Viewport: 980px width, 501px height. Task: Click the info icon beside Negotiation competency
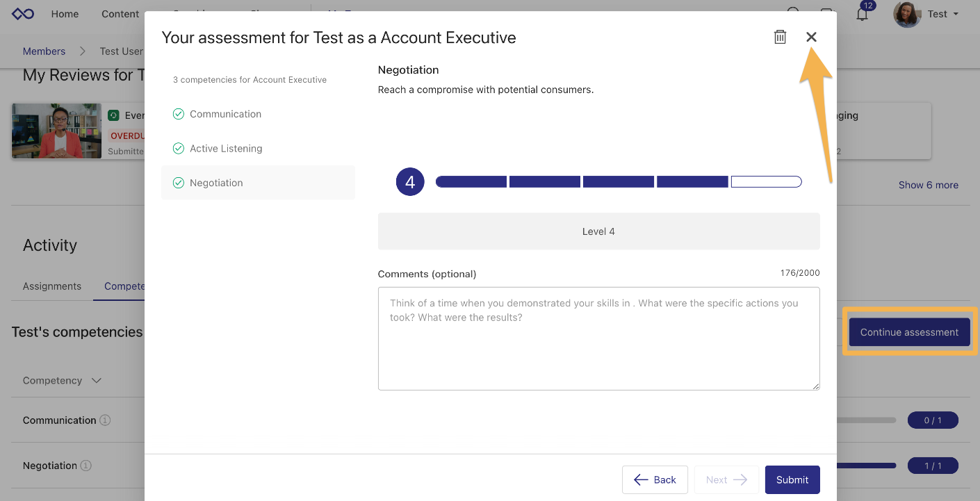click(85, 466)
